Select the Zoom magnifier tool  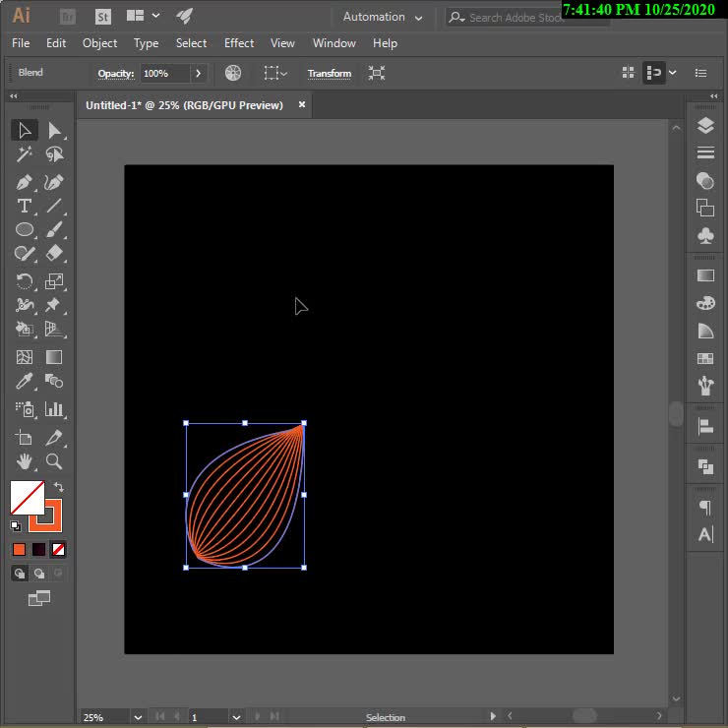coord(54,461)
